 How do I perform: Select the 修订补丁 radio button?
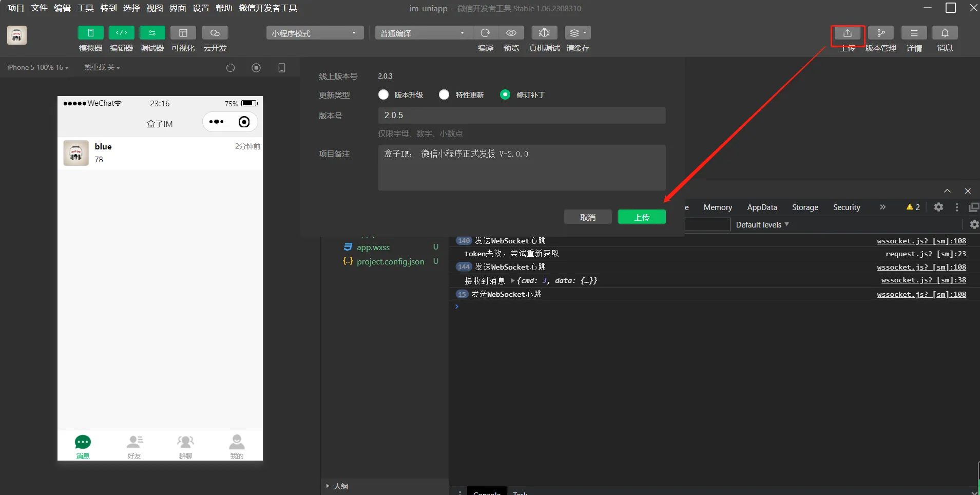pyautogui.click(x=505, y=95)
